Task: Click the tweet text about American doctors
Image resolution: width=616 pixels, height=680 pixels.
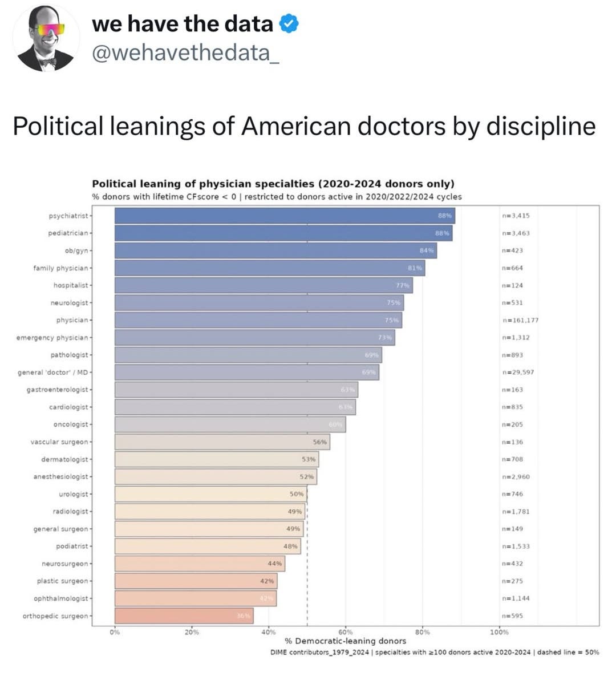Action: click(x=305, y=126)
